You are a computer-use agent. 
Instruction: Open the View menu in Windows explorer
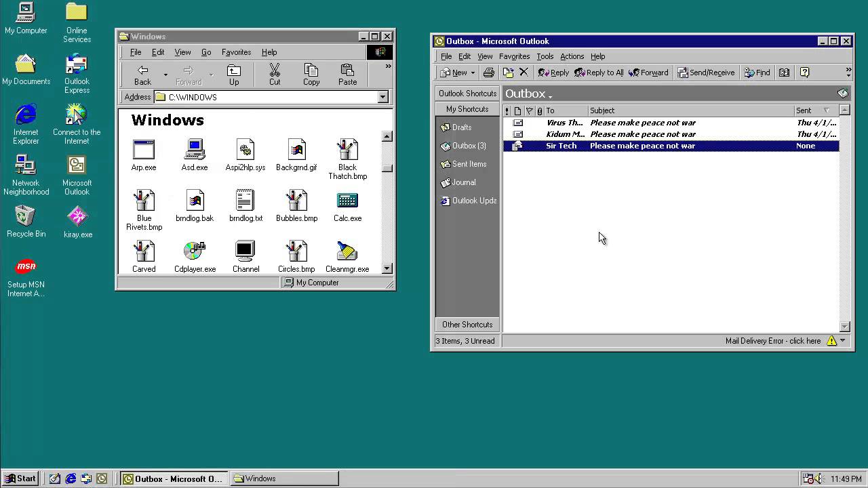click(x=182, y=52)
